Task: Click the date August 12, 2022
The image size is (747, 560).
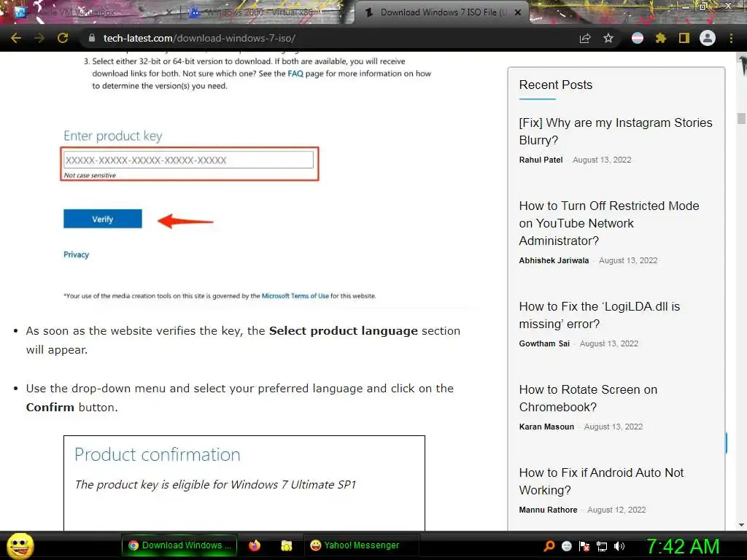Action: (x=616, y=510)
